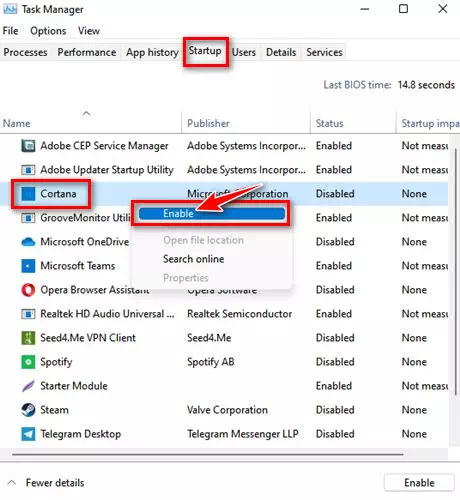Sort by the Publisher column header

click(246, 123)
